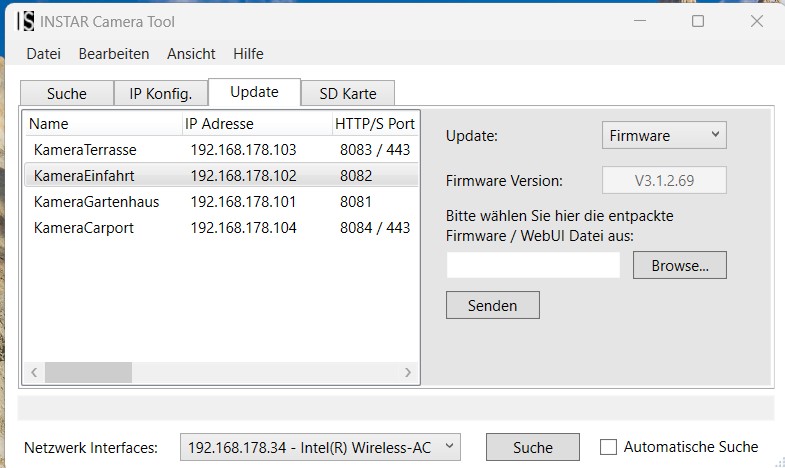Switch to the Suche tab
Screen dimensions: 785x468
tap(67, 94)
